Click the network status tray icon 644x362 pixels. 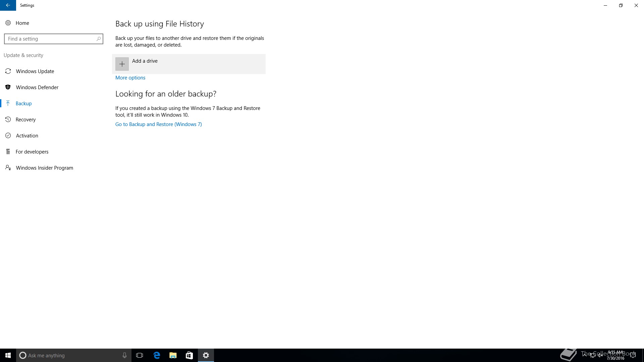pyautogui.click(x=593, y=355)
